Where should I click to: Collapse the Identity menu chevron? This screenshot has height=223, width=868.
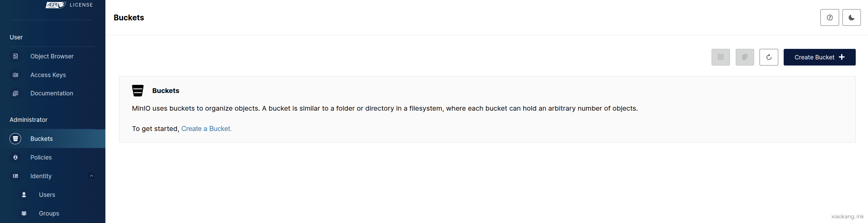(x=91, y=176)
